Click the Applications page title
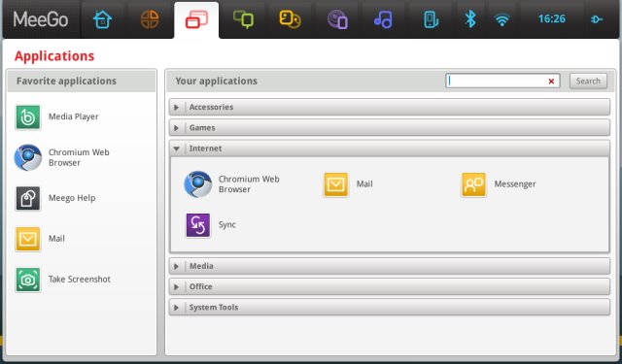This screenshot has width=622, height=364. [x=54, y=56]
